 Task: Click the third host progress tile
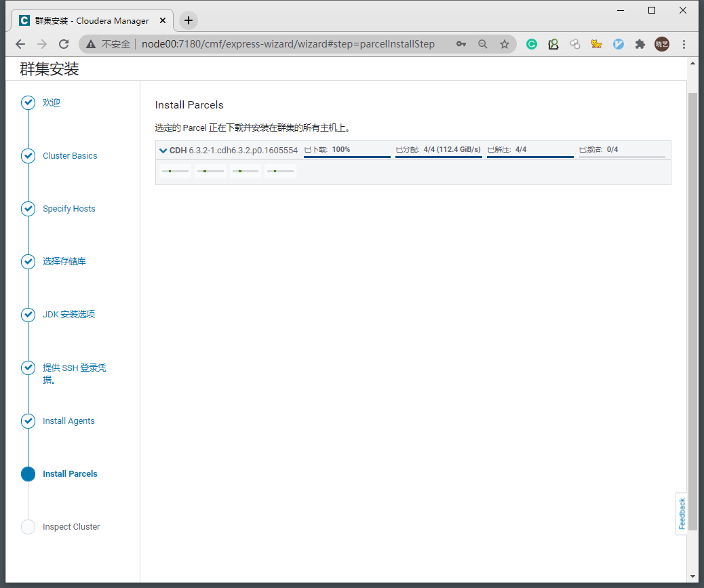pos(245,171)
